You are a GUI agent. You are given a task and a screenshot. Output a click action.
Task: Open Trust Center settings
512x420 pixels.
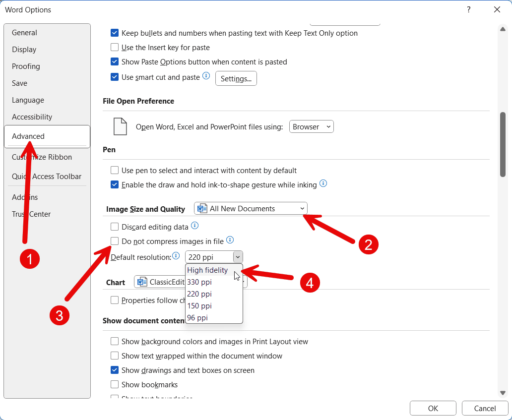[47, 214]
